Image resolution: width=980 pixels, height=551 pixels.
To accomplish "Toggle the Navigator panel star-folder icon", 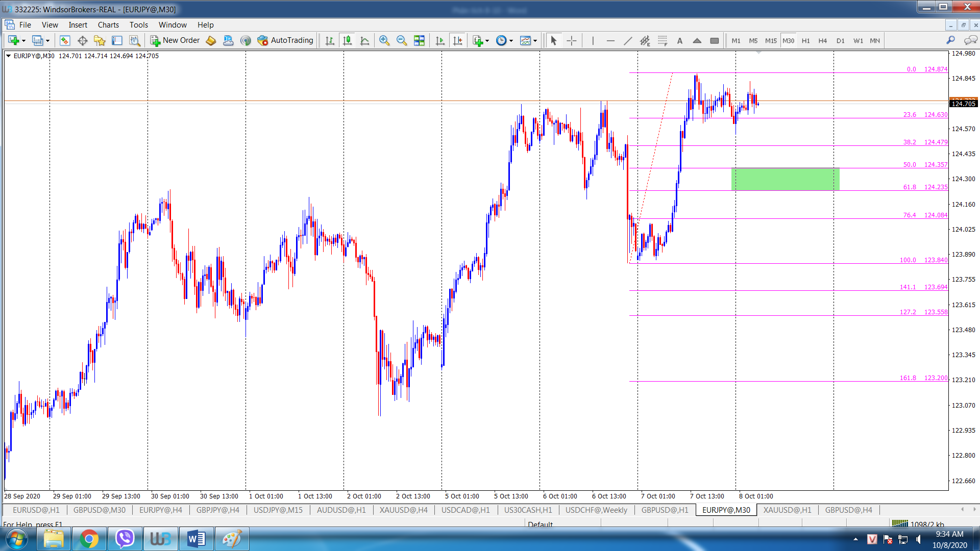I will (x=100, y=40).
